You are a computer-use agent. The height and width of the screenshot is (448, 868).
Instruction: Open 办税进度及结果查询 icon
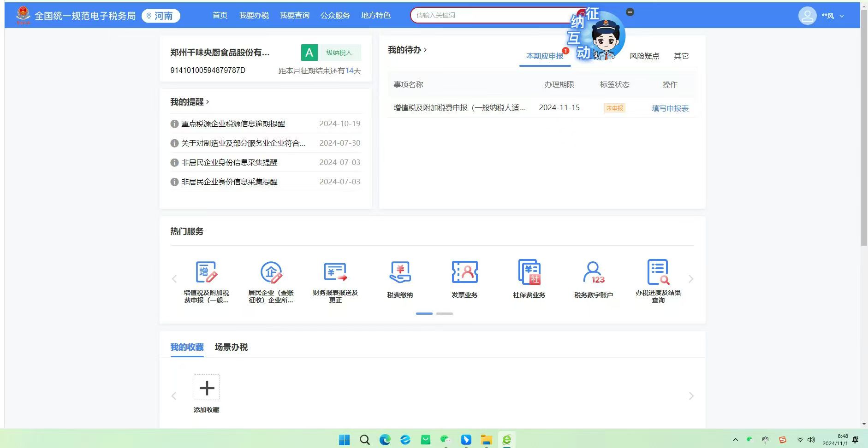pyautogui.click(x=658, y=273)
